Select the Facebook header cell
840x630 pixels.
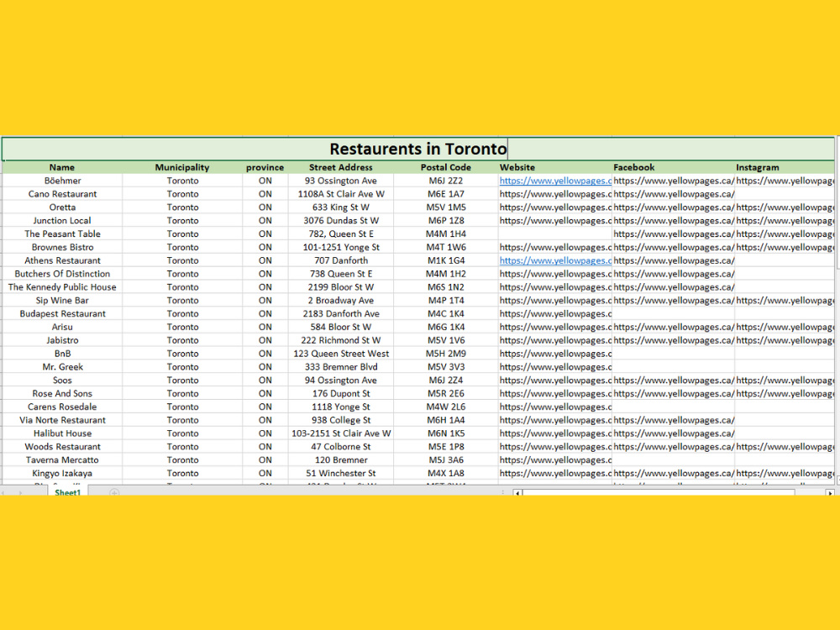coord(674,167)
